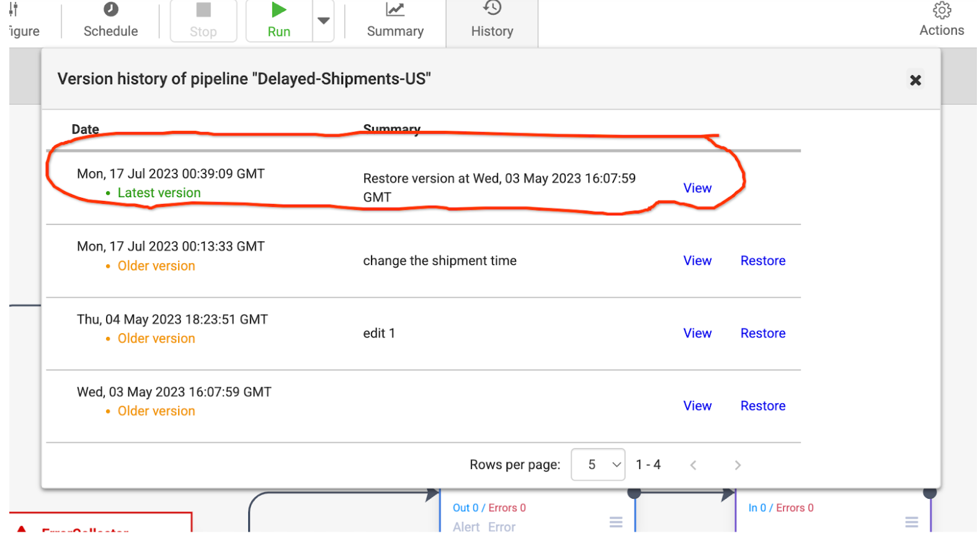Click the History clock-arrow icon
980x536 pixels.
coord(492,7)
